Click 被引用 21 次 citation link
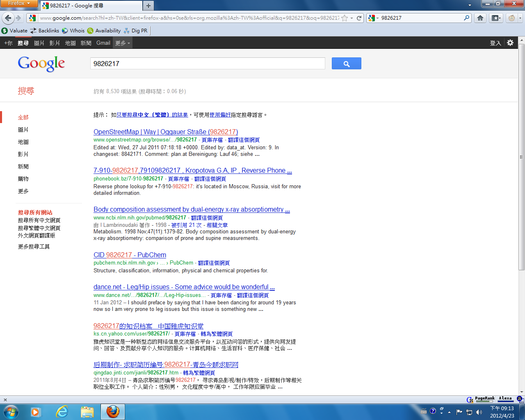 [x=186, y=225]
